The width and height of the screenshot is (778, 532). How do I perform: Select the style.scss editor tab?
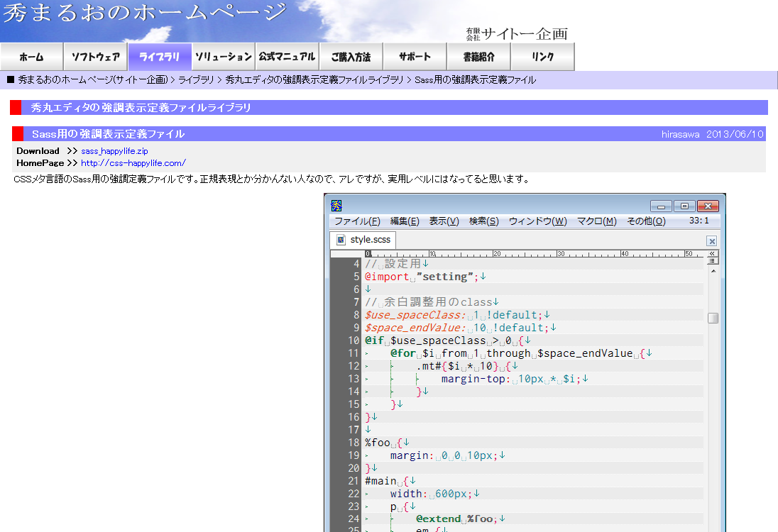[x=369, y=240]
